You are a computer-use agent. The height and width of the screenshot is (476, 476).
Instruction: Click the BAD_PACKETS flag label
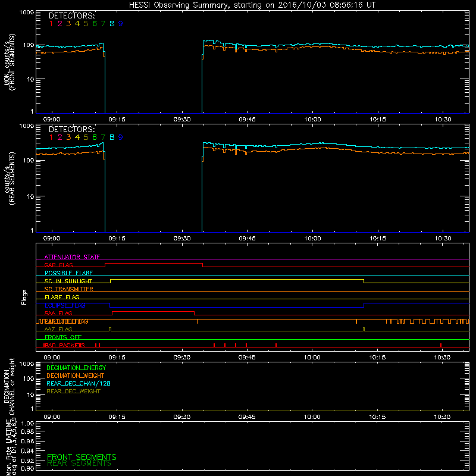(64, 345)
